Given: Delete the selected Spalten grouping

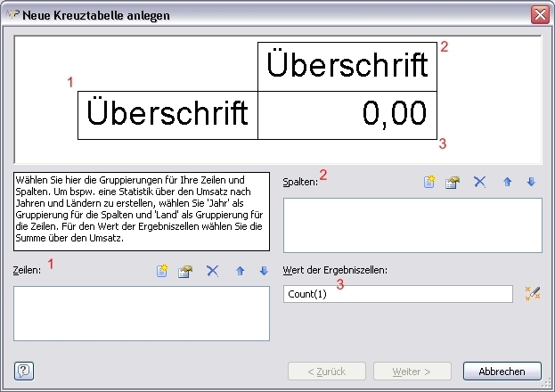Looking at the screenshot, I should 479,182.
